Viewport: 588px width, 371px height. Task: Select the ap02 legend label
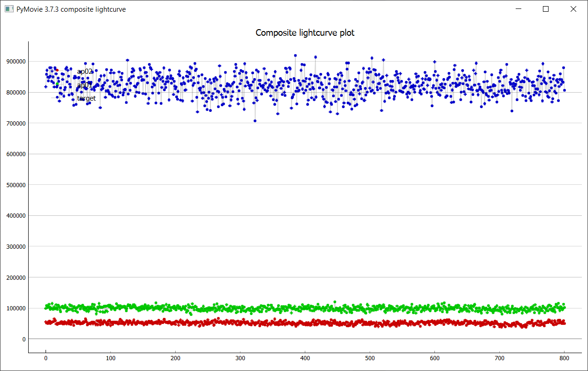tap(85, 71)
